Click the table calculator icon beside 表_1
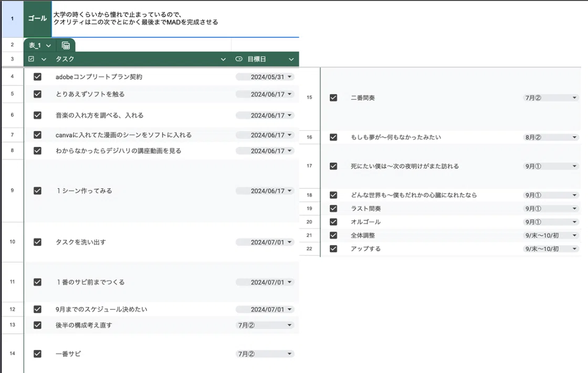This screenshot has width=588, height=373. coord(66,46)
